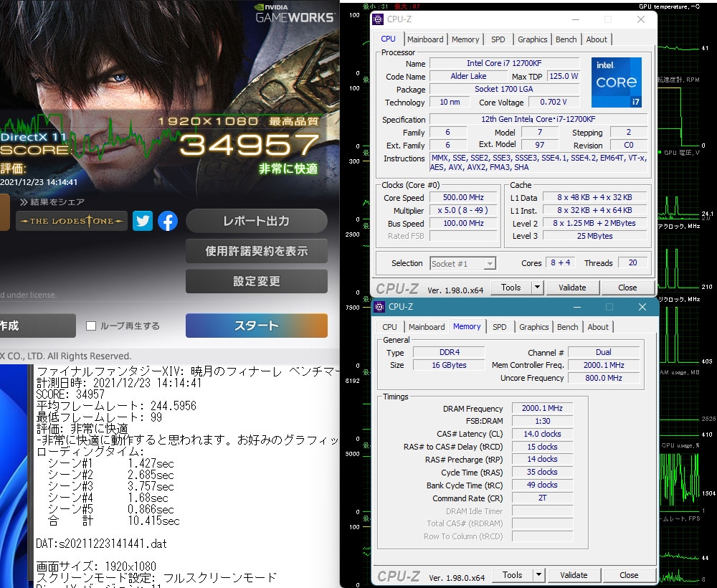This screenshot has height=588, width=717.
Task: Open Bench tab in lower CPU-Z
Action: click(x=567, y=327)
